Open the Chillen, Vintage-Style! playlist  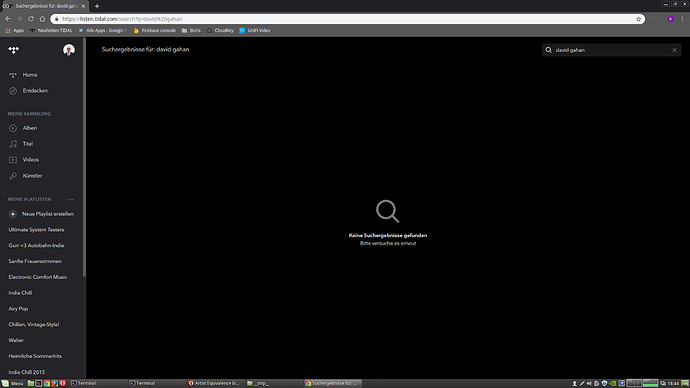click(33, 325)
